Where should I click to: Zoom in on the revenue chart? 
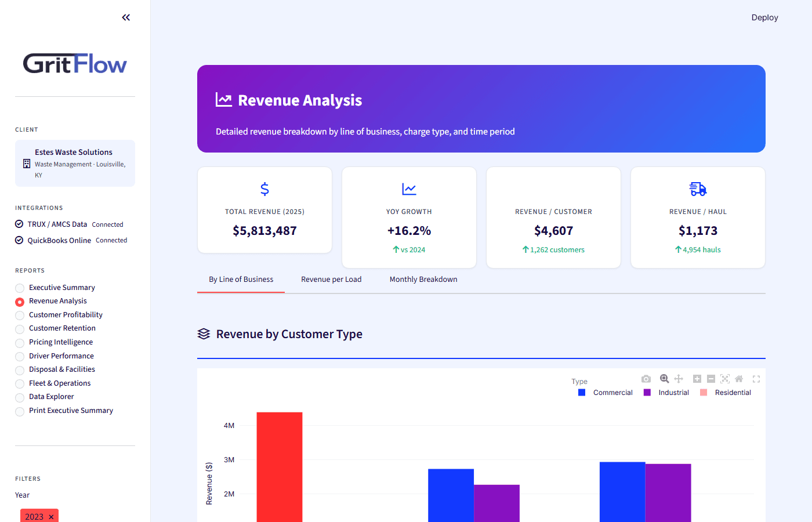[697, 379]
